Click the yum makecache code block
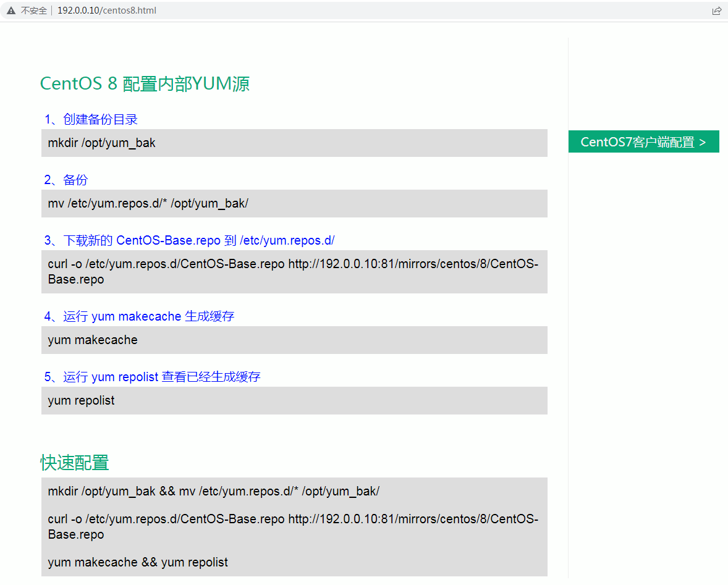The image size is (728, 585). click(294, 340)
